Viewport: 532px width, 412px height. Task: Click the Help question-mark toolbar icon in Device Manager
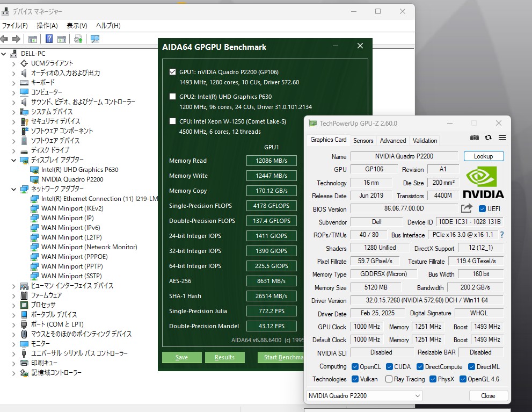click(x=49, y=39)
